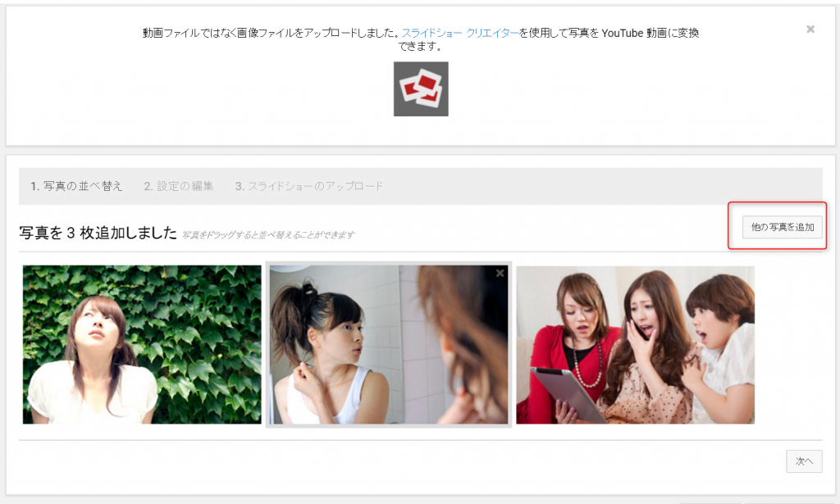Select the 1. 写真の並べ替え step
This screenshot has height=504, width=840.
[76, 186]
